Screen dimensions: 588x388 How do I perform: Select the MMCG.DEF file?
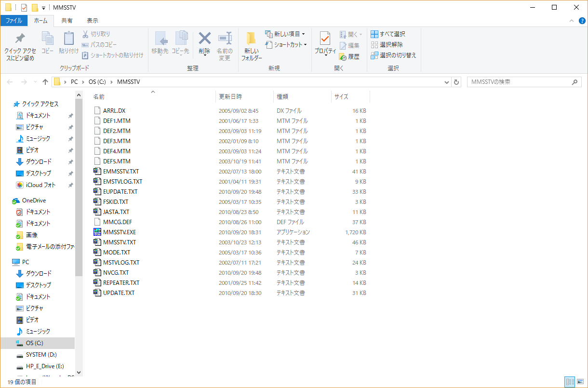[117, 222]
